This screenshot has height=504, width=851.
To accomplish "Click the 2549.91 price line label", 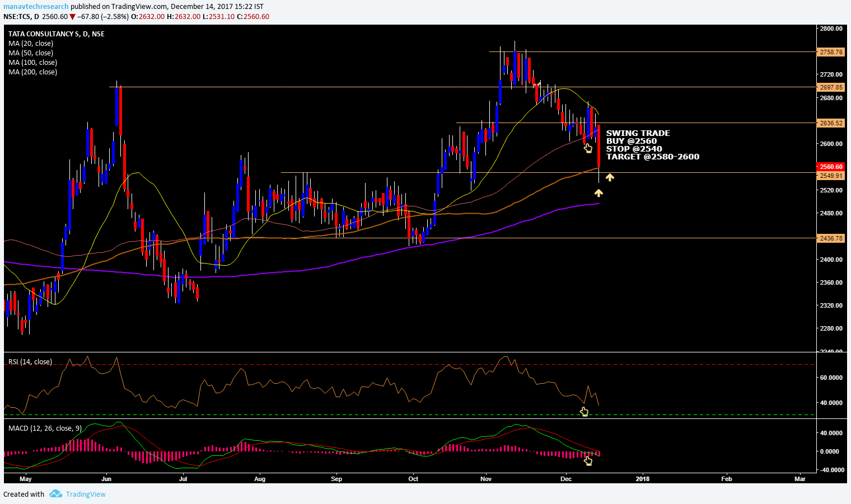I will (x=831, y=176).
